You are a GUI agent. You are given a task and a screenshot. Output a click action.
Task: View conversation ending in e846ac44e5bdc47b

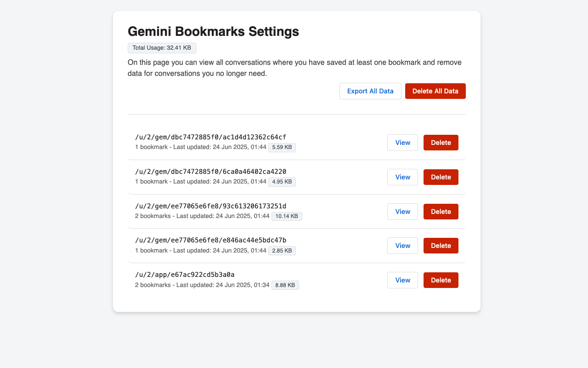[x=402, y=246]
